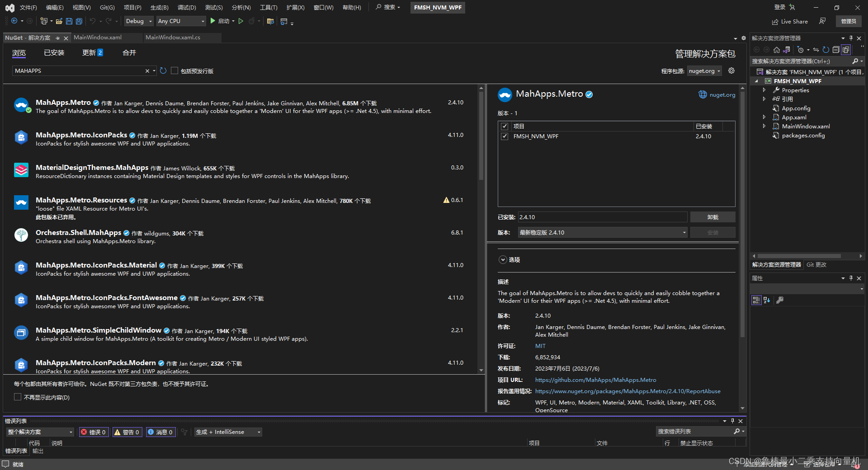The image size is (868, 470).
Task: Open the MahApps GitHub project URL link
Action: pyautogui.click(x=595, y=380)
